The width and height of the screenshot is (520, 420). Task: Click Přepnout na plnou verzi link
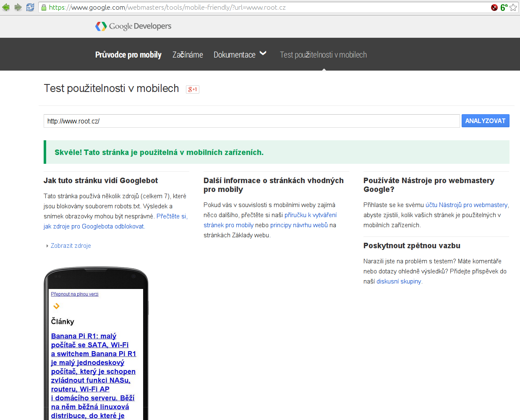(x=75, y=294)
